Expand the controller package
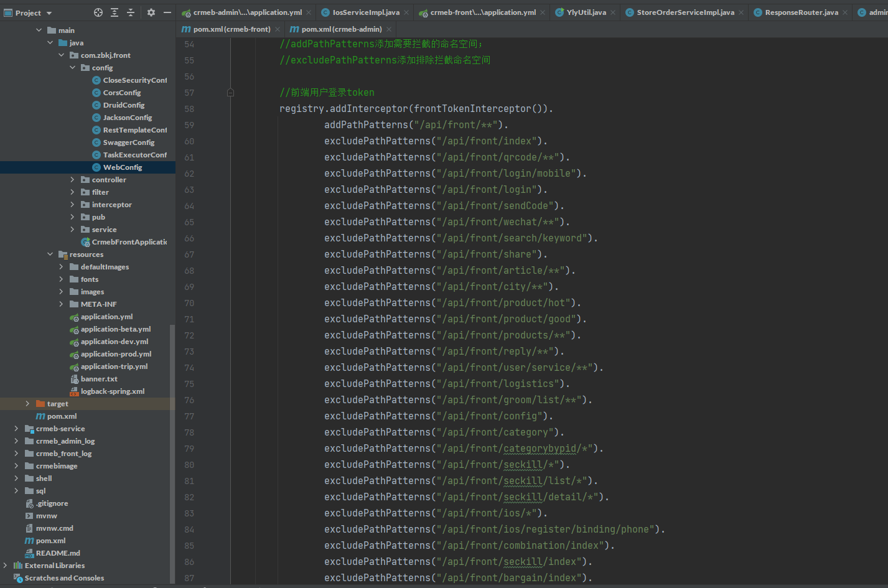This screenshot has height=588, width=888. click(73, 179)
